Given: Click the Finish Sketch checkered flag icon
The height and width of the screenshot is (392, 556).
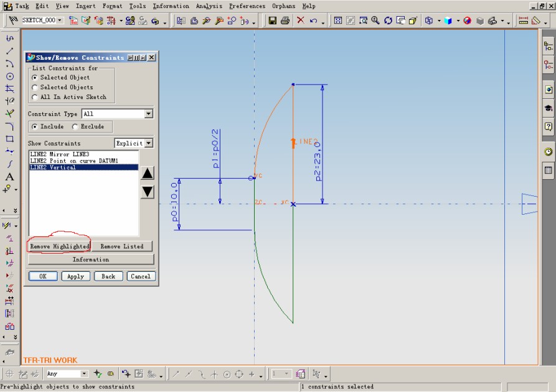Looking at the screenshot, I should pyautogui.click(x=12, y=21).
